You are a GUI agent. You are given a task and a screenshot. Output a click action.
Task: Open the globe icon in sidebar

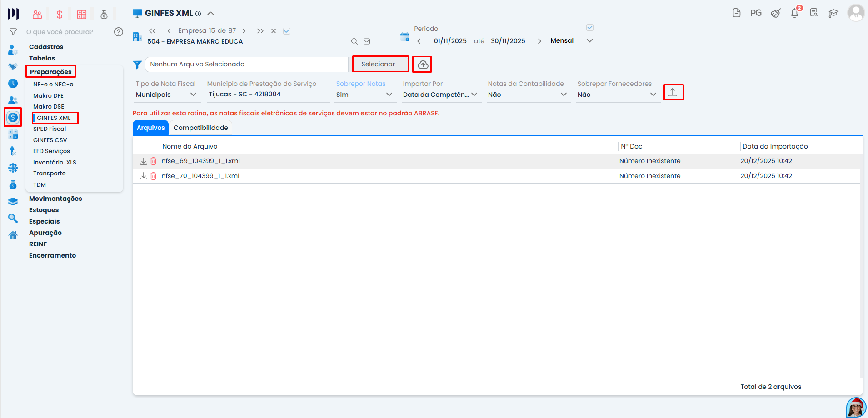(13, 168)
